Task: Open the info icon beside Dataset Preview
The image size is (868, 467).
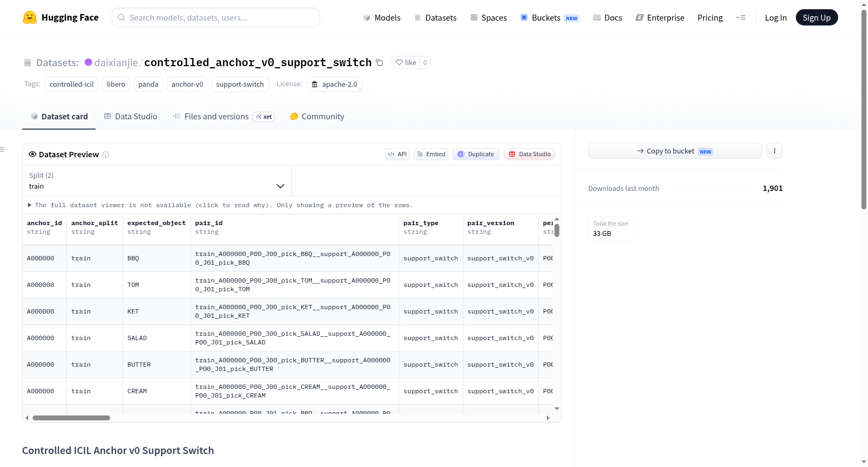Action: pos(106,155)
